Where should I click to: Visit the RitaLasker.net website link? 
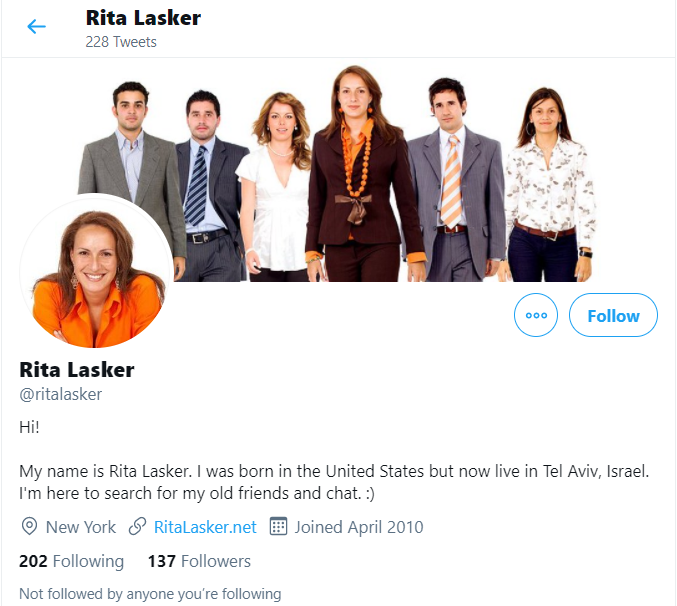(x=205, y=527)
